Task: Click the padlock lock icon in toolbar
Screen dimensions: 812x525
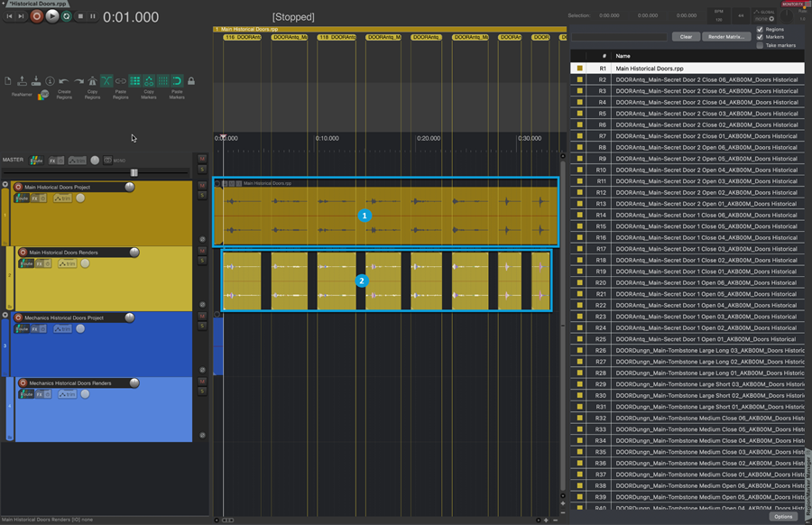Action: click(191, 81)
